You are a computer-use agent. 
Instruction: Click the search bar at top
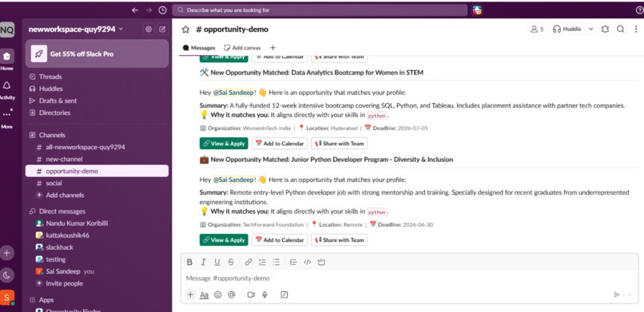[x=320, y=10]
